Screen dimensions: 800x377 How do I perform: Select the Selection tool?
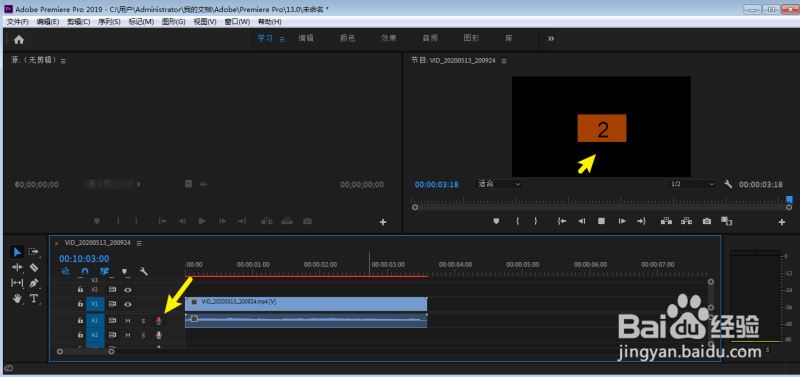(x=17, y=252)
